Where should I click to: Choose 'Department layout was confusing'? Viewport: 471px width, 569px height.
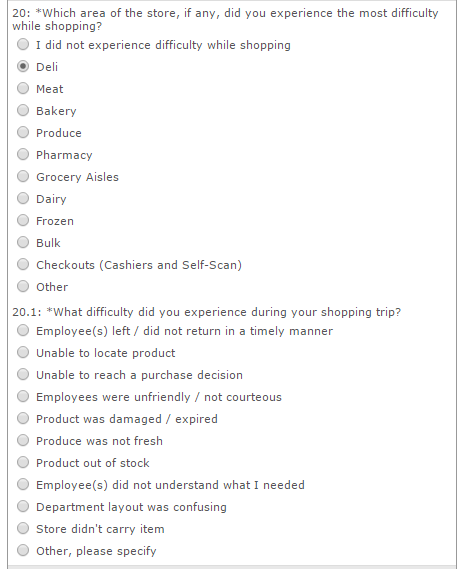23,506
